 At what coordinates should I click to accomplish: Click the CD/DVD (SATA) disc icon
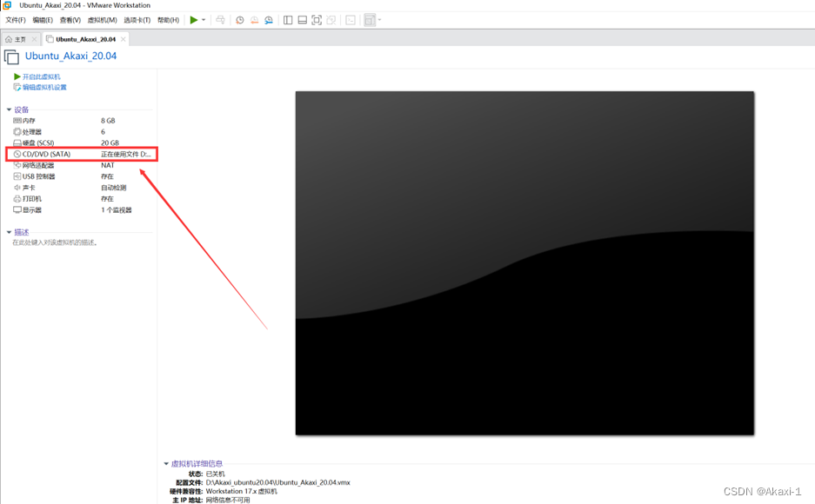coord(17,154)
